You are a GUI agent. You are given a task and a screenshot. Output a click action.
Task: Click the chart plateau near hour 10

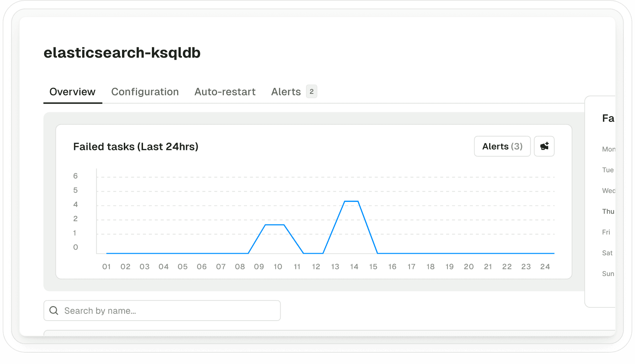pyautogui.click(x=275, y=225)
